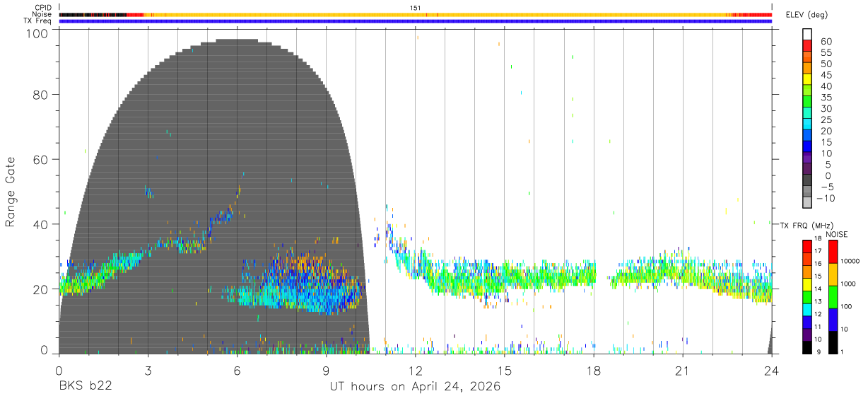The width and height of the screenshot is (868, 401).
Task: Click the 6 tick label on the UT hours axis
Action: 237,370
